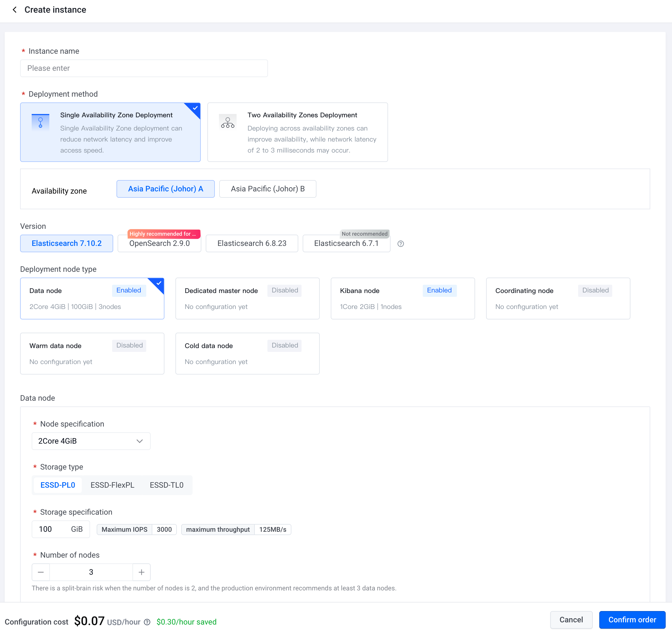Select the Dedicated master node card
The width and height of the screenshot is (672, 635).
[x=247, y=298]
